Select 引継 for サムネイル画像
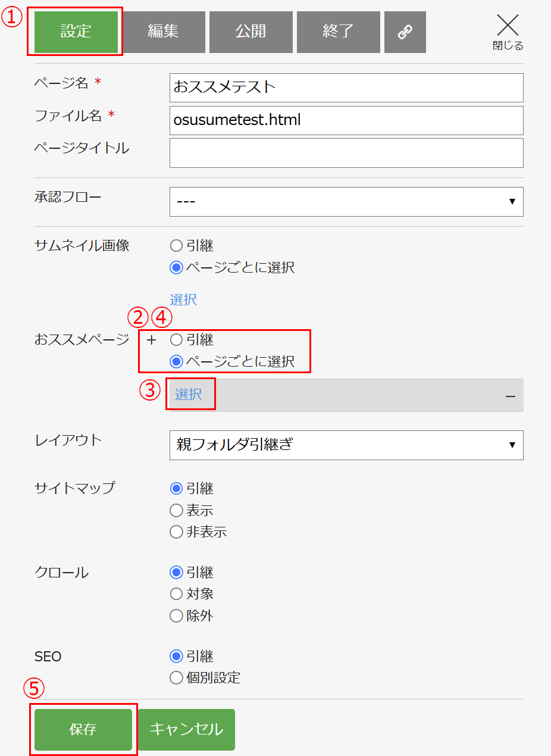 (x=176, y=245)
